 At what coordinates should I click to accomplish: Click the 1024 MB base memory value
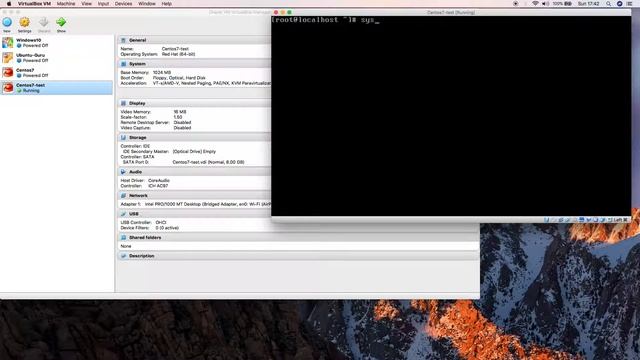pyautogui.click(x=162, y=72)
